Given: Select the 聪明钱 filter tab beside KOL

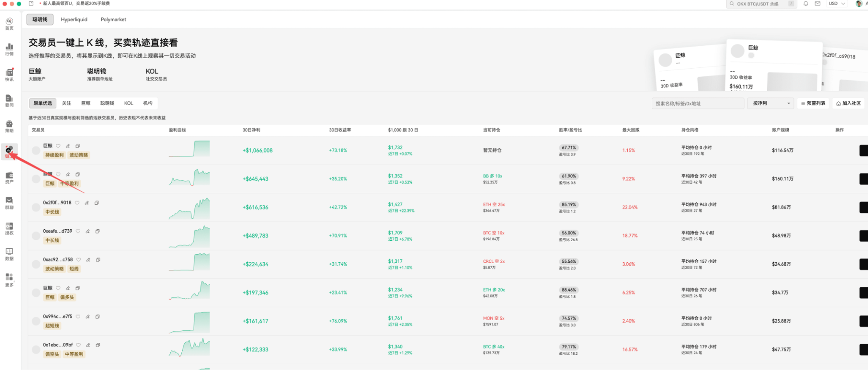Looking at the screenshot, I should tap(107, 103).
